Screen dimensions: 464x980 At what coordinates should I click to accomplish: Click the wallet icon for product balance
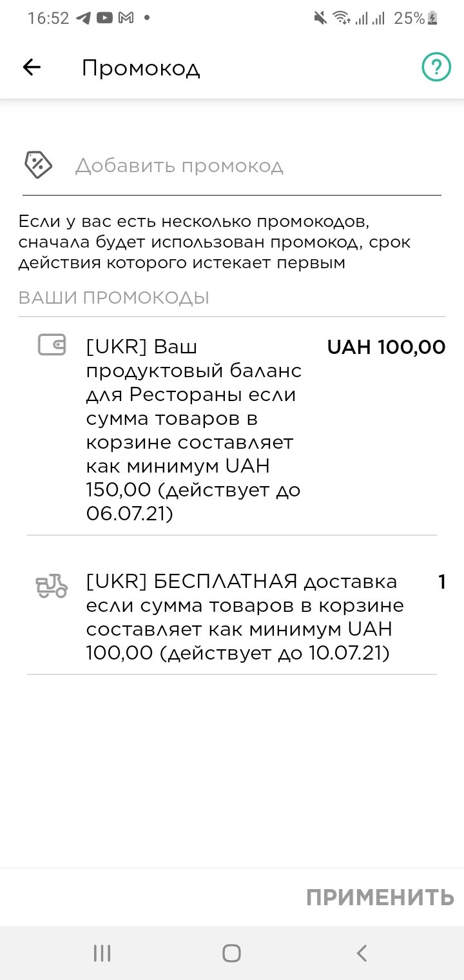tap(52, 345)
